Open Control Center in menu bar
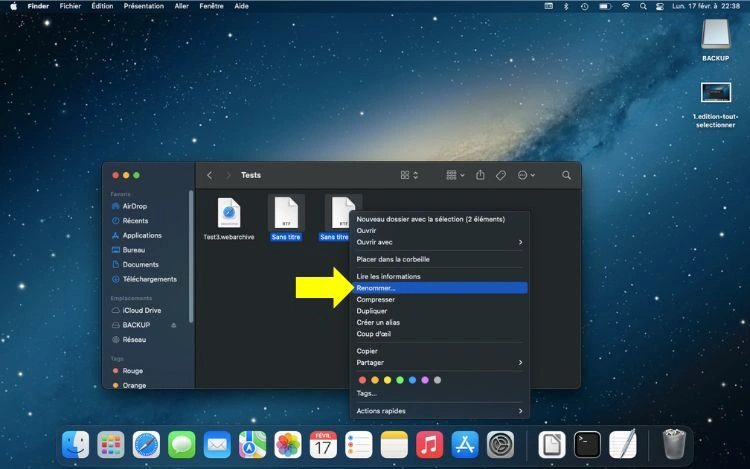The width and height of the screenshot is (750, 469). point(660,6)
